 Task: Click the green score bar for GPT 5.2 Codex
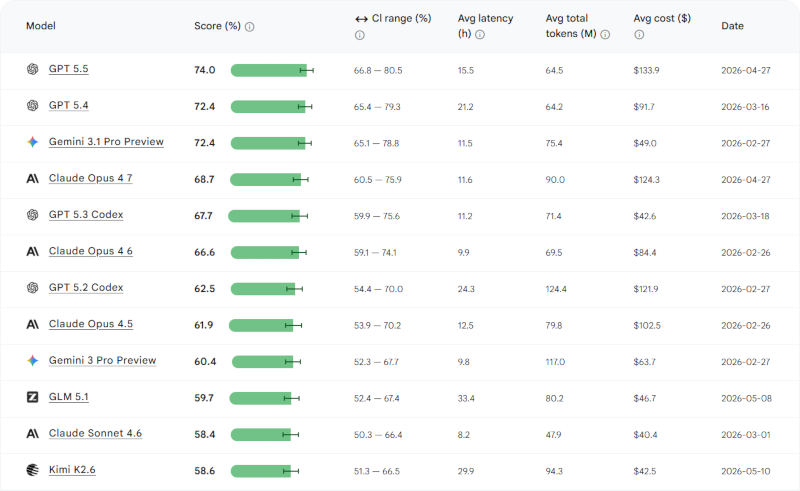point(263,289)
